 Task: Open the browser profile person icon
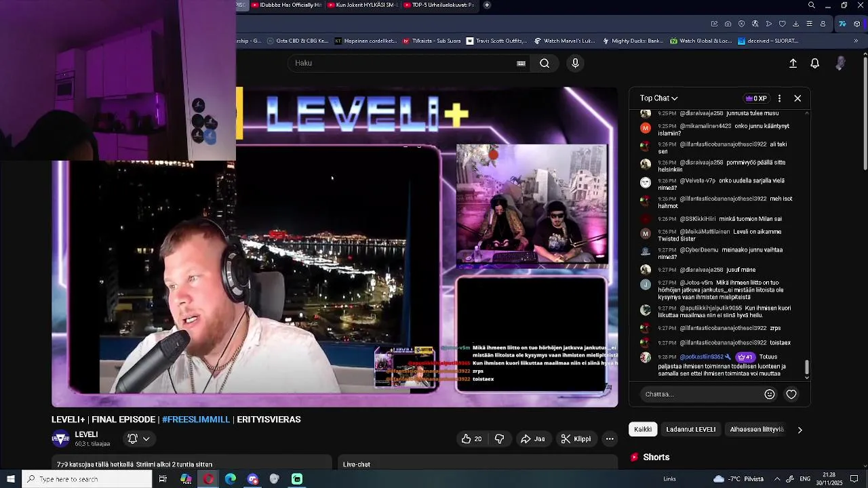coord(823,24)
